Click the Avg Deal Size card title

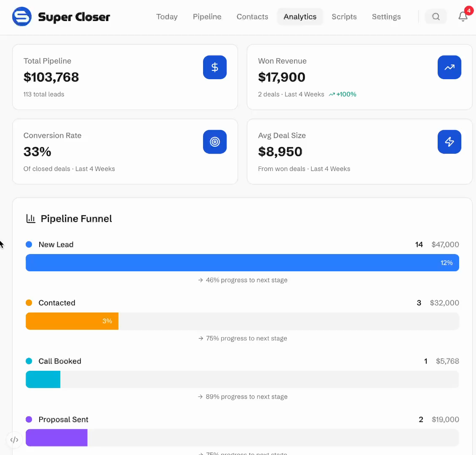coord(282,135)
